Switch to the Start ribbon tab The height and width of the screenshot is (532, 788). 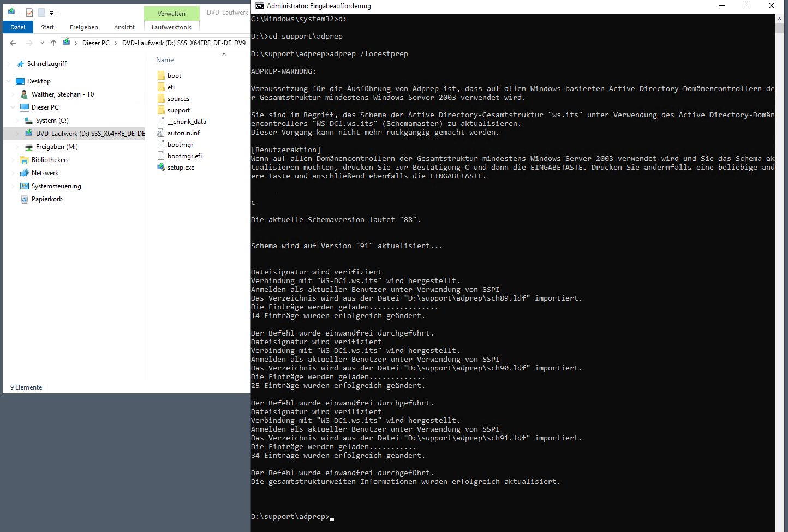pos(47,27)
